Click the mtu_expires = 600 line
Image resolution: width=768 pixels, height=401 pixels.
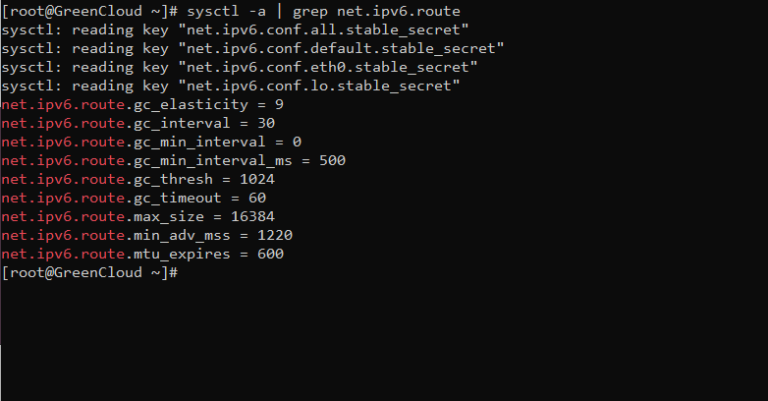(x=143, y=254)
